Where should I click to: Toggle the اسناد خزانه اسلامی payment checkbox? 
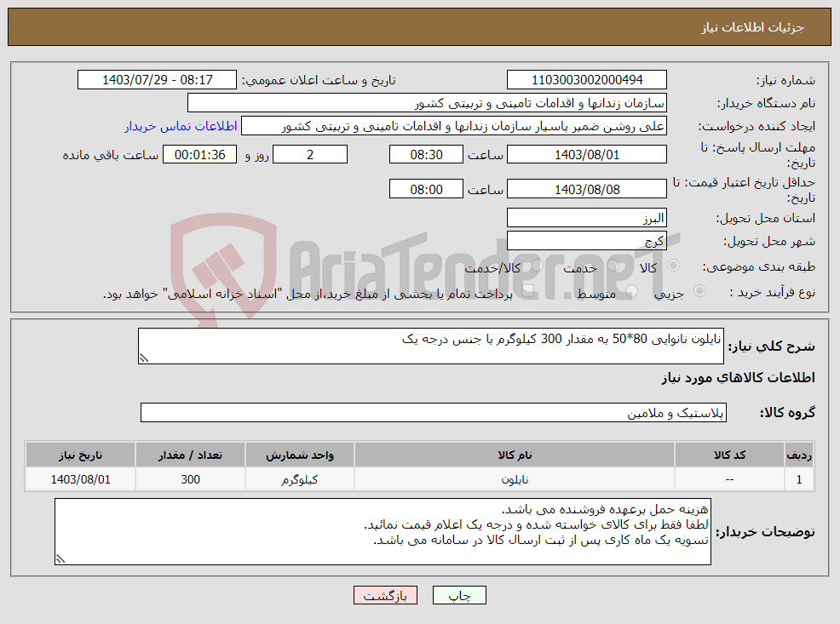[527, 291]
